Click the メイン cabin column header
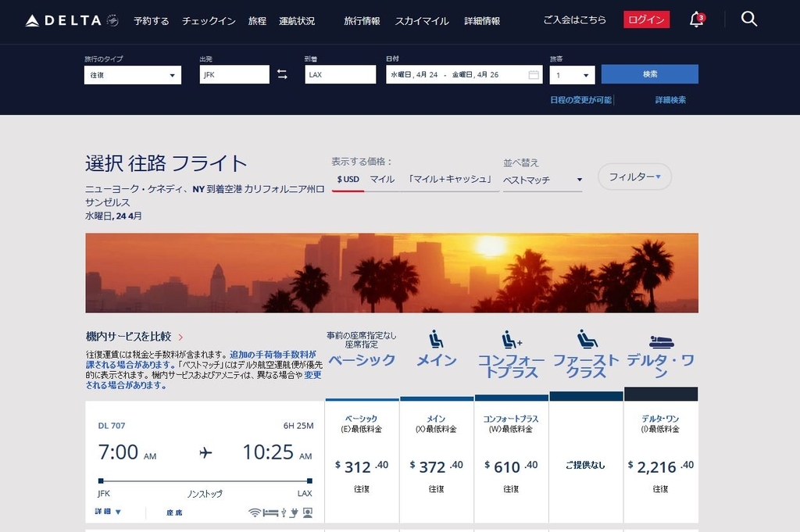Image resolution: width=800 pixels, height=532 pixels. click(x=436, y=360)
